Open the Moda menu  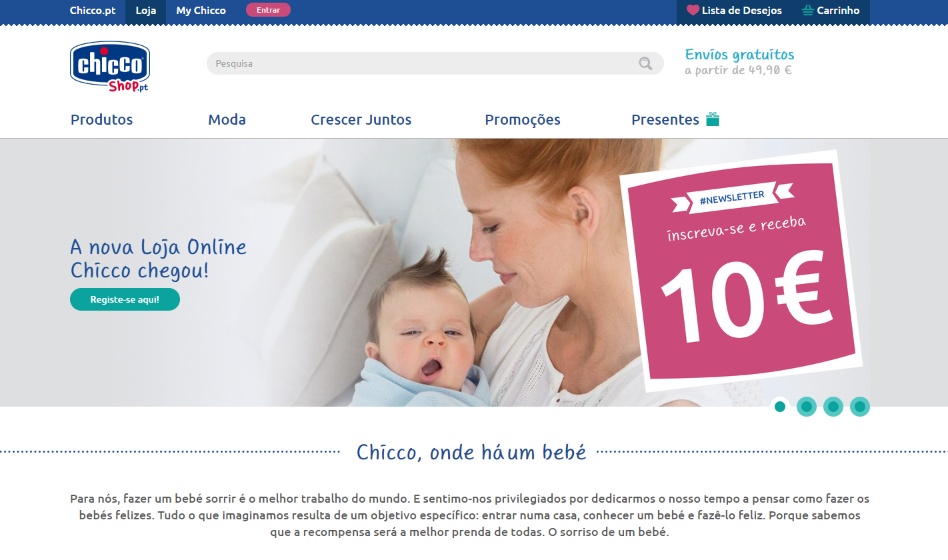(x=227, y=120)
